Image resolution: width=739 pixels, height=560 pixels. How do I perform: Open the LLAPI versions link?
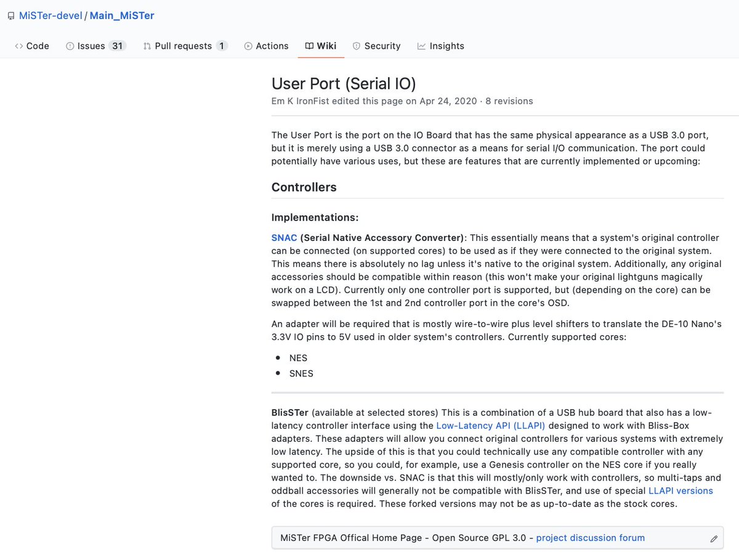[680, 491]
